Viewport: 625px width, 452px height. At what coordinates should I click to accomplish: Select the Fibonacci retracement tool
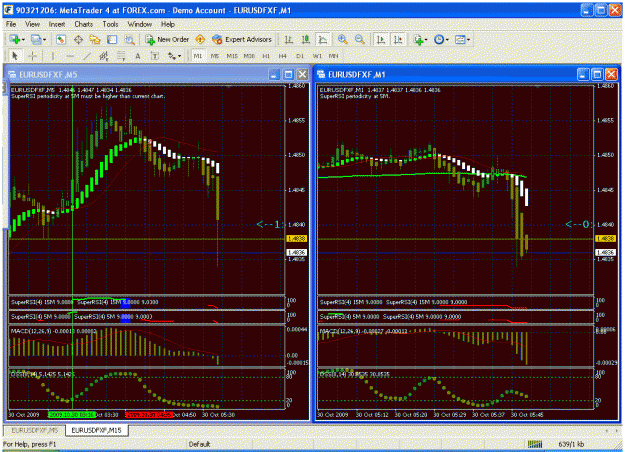[121, 56]
